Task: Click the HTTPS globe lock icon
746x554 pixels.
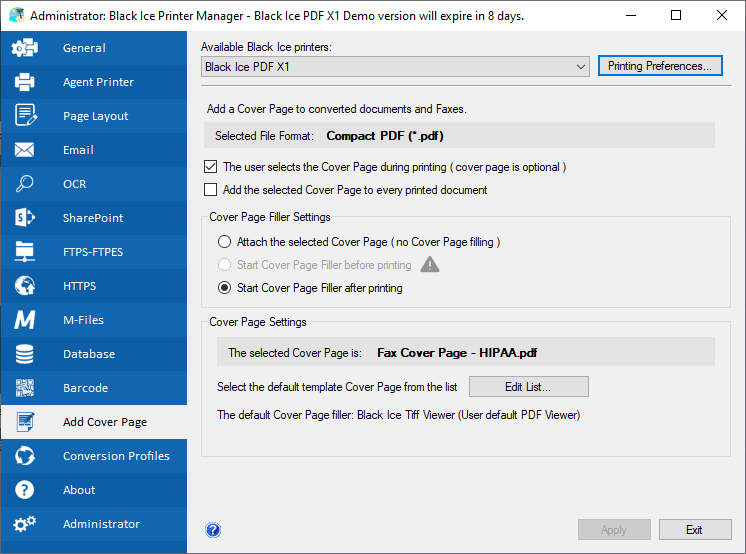Action: (25, 286)
